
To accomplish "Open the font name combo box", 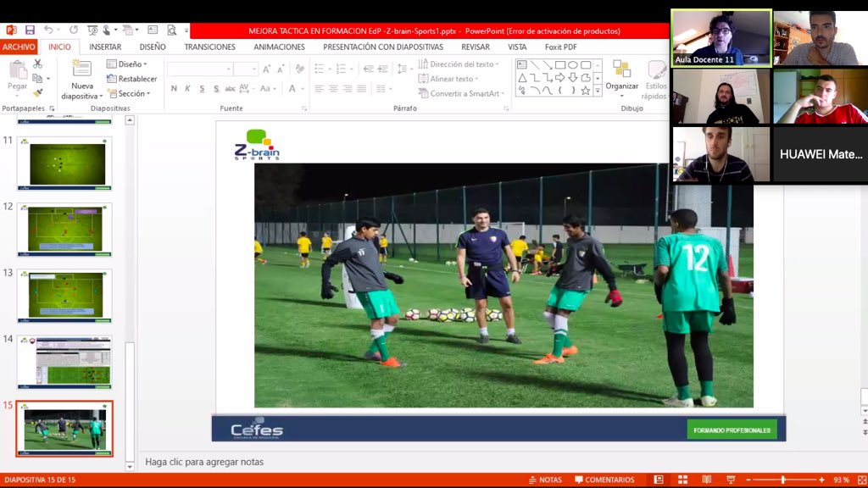I will [200, 69].
